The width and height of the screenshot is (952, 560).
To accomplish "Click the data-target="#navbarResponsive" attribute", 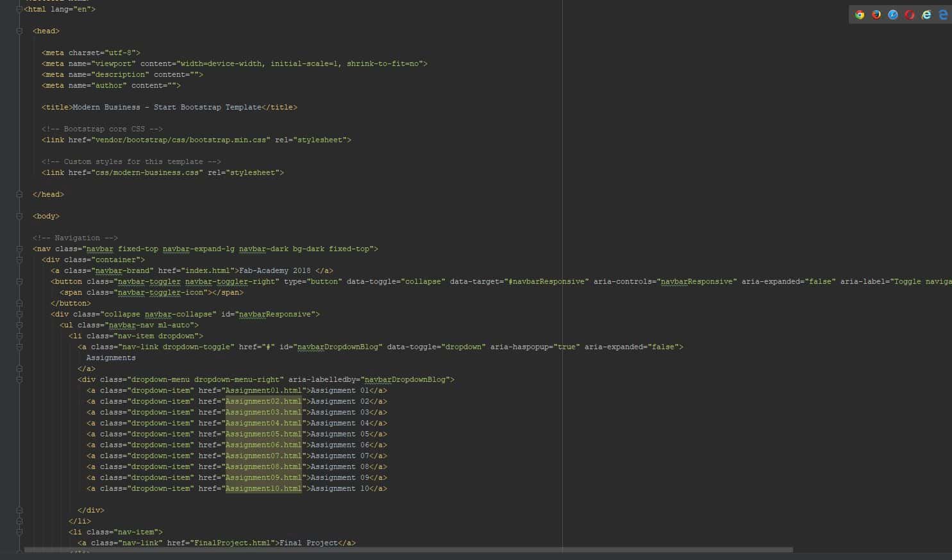I will coord(519,281).
